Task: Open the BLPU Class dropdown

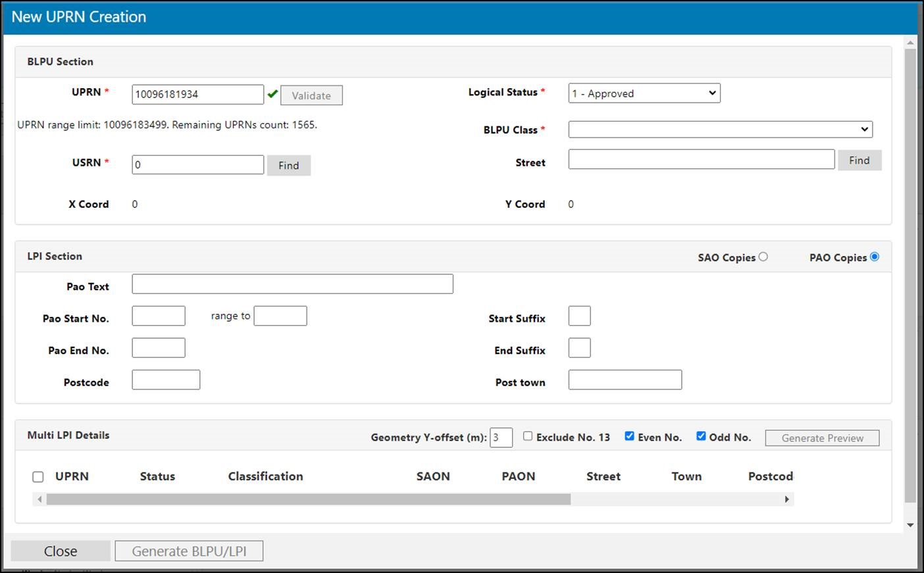Action: point(721,129)
